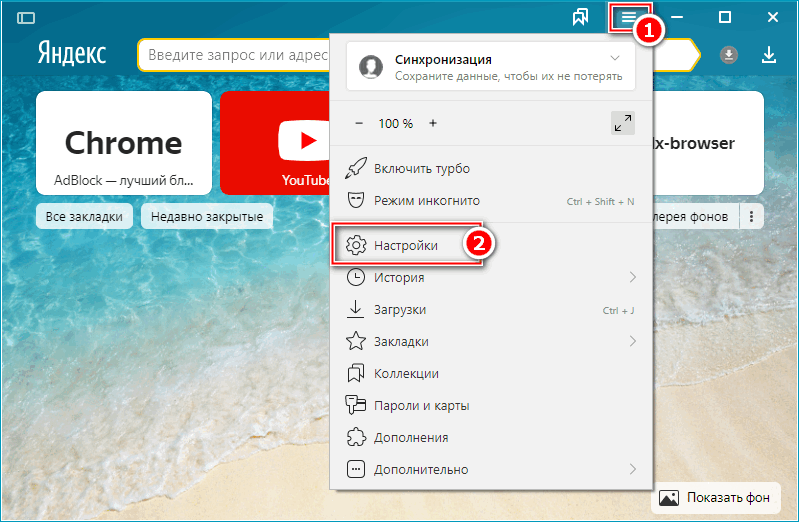Viewport: 799px width, 522px height.
Task: Click the star icon for Закладки
Action: coord(356,341)
